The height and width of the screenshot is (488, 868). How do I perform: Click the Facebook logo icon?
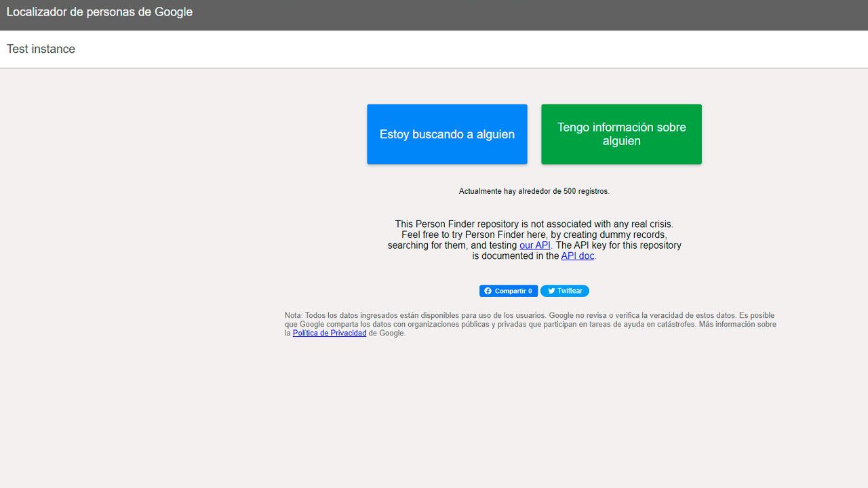click(x=488, y=291)
